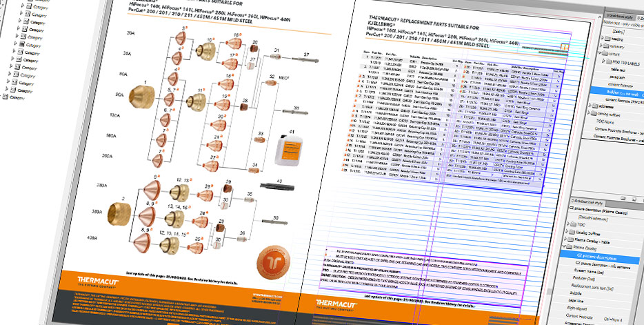The width and height of the screenshot is (644, 325).
Task: Select the Content Footnote paragraph style
Action: click(x=579, y=316)
